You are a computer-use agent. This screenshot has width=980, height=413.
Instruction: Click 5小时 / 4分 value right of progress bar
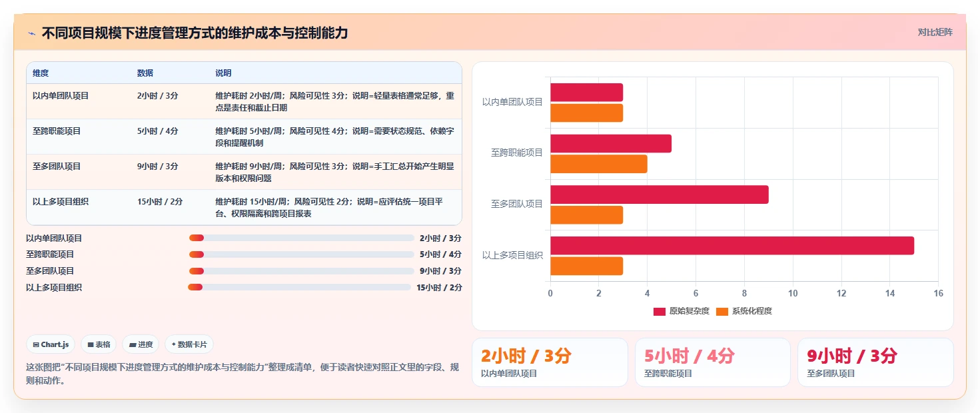[x=441, y=254]
